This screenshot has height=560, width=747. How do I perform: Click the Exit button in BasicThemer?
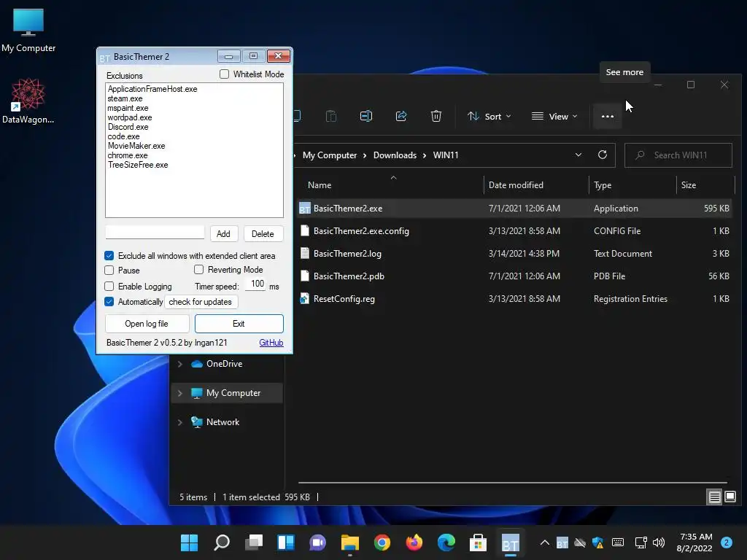click(x=239, y=324)
